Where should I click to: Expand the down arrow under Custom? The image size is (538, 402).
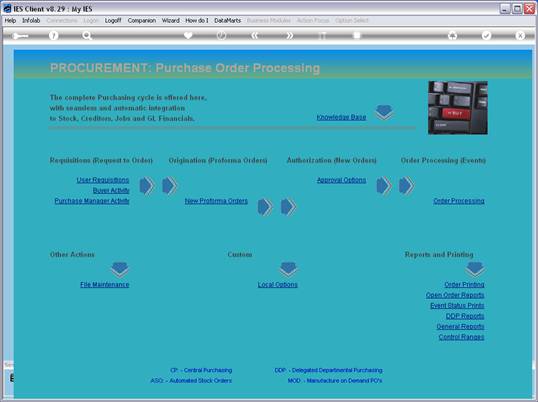(288, 270)
